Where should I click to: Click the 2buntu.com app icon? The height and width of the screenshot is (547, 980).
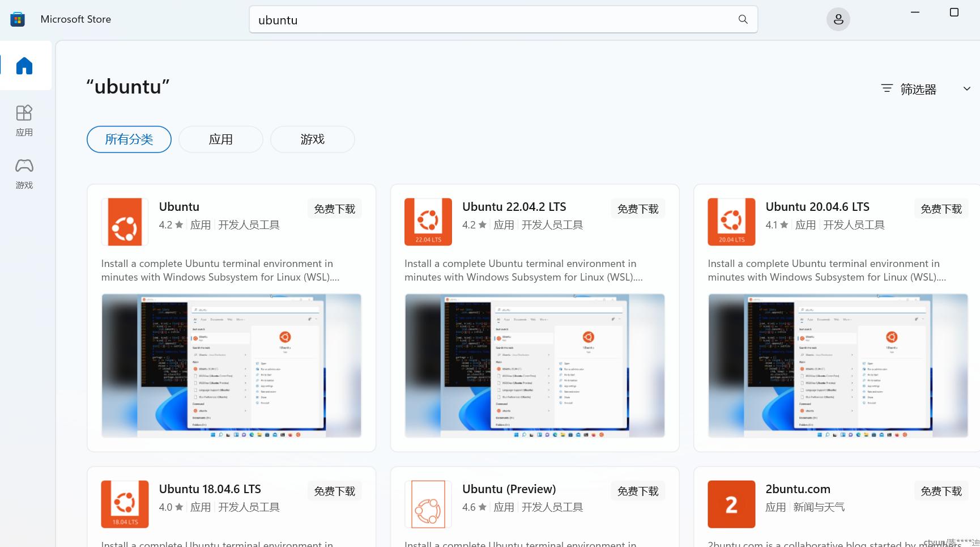click(731, 504)
